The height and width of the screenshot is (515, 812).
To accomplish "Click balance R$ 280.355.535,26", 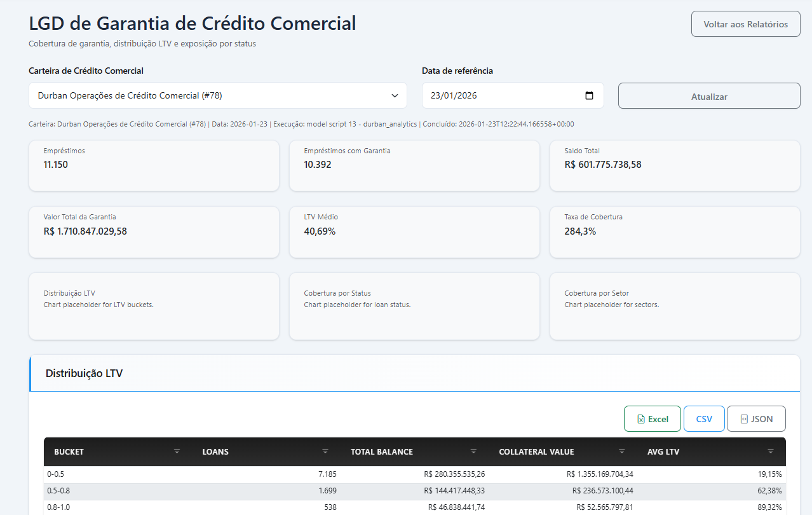I will coord(454,474).
